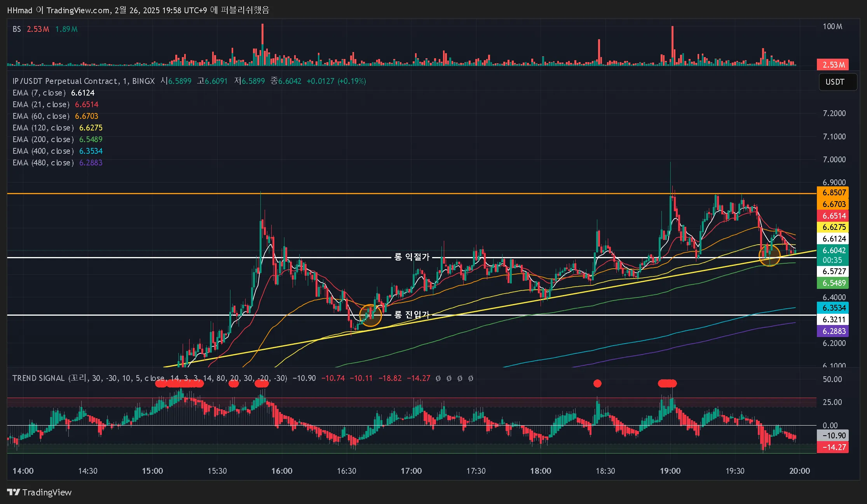This screenshot has width=867, height=504.
Task: Click the 6.6124 white price tag
Action: tap(833, 239)
